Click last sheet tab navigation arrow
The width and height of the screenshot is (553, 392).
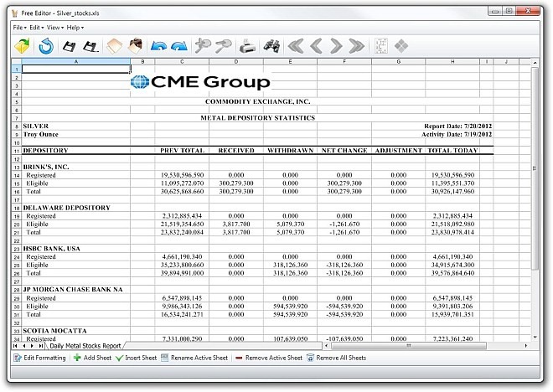[41, 346]
